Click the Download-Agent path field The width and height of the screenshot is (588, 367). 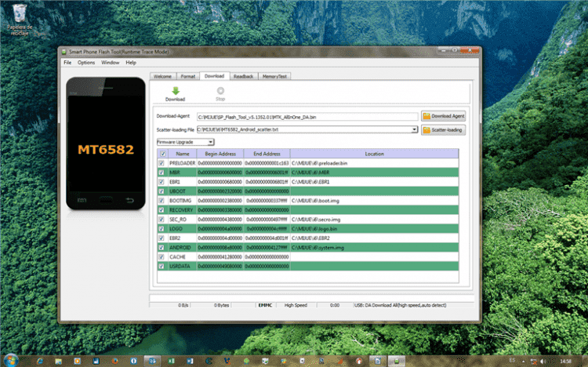click(307, 117)
